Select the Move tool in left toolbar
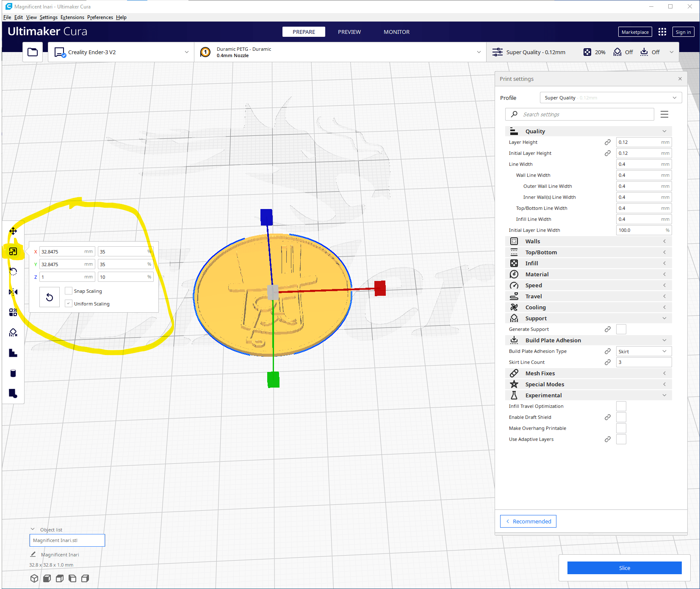The image size is (700, 589). pos(13,231)
